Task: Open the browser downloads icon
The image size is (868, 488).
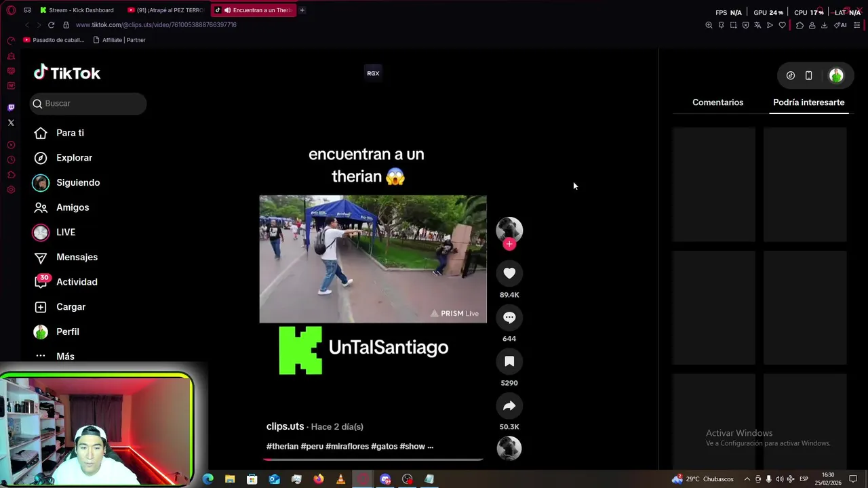Action: [x=824, y=25]
